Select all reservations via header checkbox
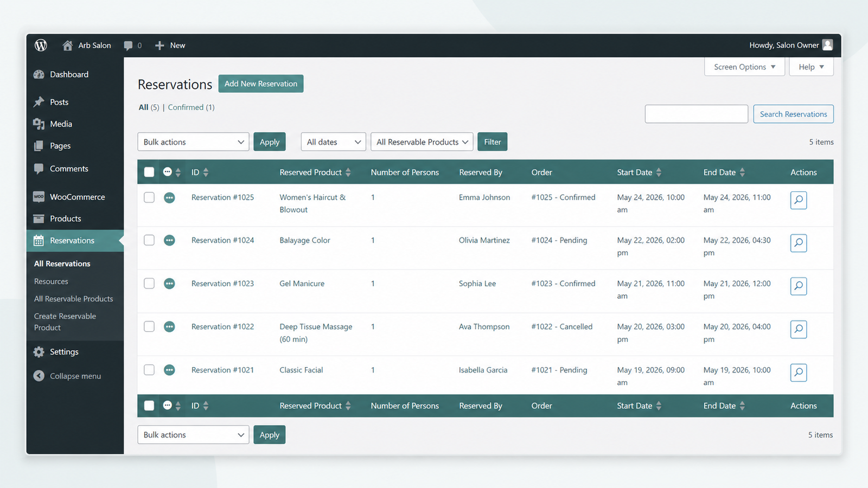Screen dimensions: 868x488 (149, 172)
